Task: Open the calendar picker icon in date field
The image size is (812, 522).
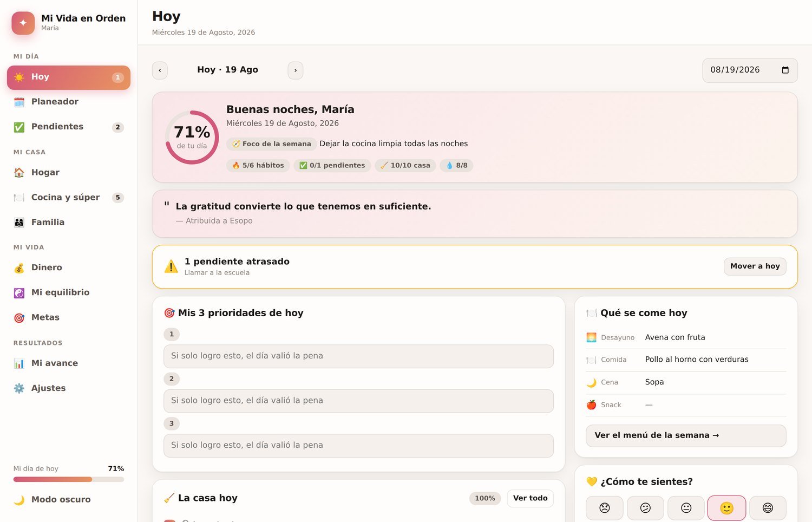Action: coord(785,70)
